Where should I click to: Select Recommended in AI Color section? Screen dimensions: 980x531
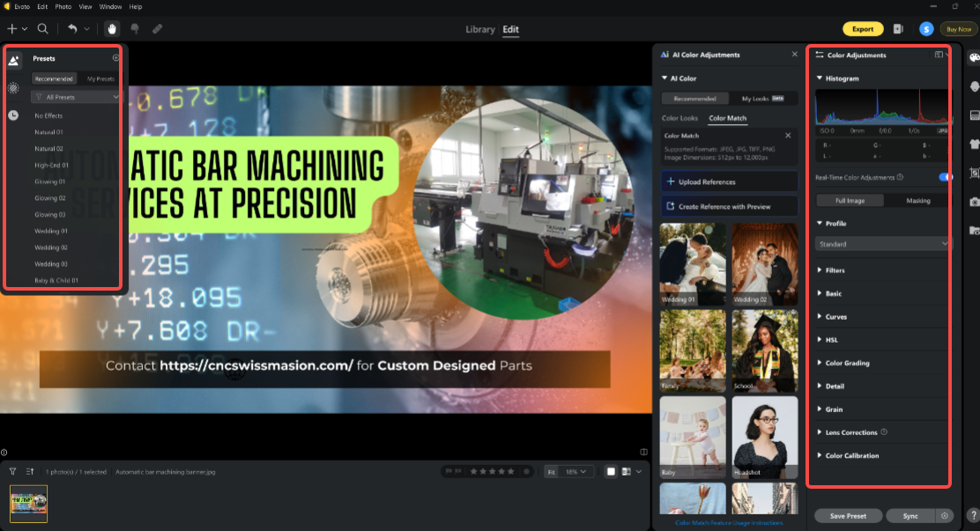(x=695, y=99)
